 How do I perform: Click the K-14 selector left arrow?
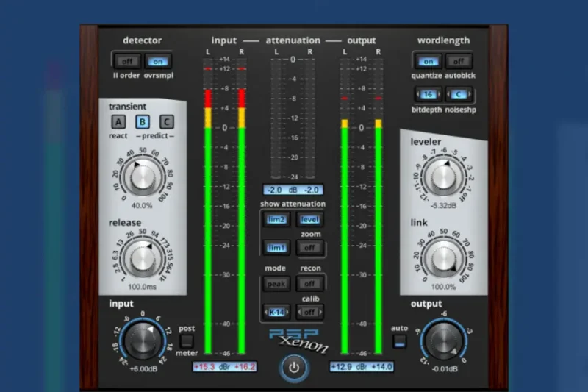pos(266,312)
